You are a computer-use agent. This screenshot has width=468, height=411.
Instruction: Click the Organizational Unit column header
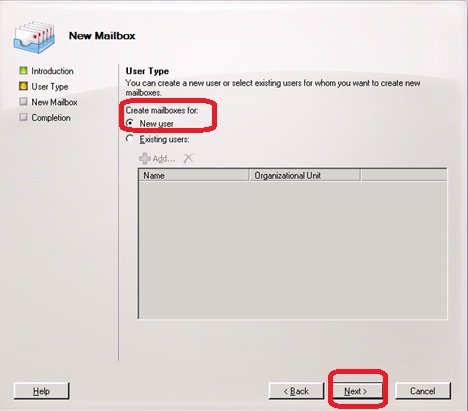(305, 175)
